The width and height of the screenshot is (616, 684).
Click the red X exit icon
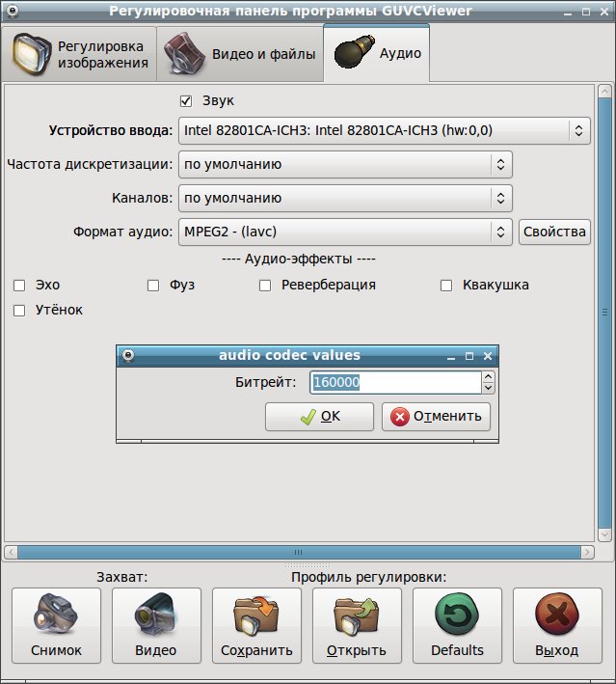click(x=557, y=615)
